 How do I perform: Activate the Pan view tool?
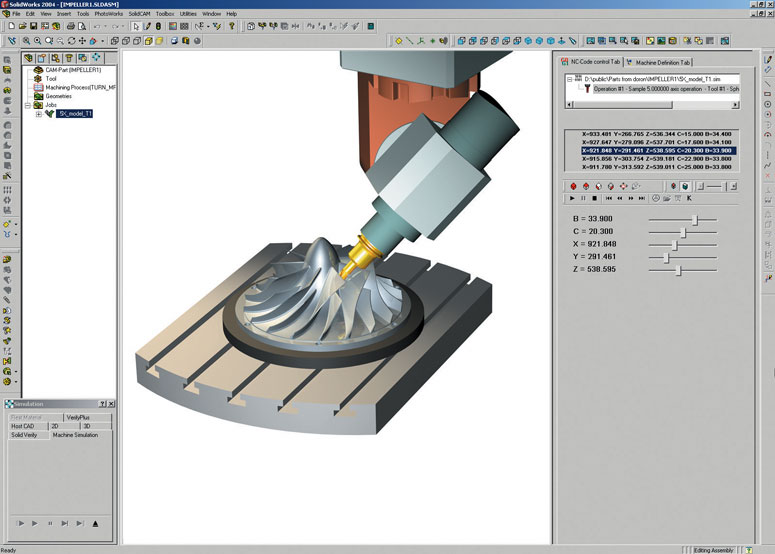coord(83,41)
